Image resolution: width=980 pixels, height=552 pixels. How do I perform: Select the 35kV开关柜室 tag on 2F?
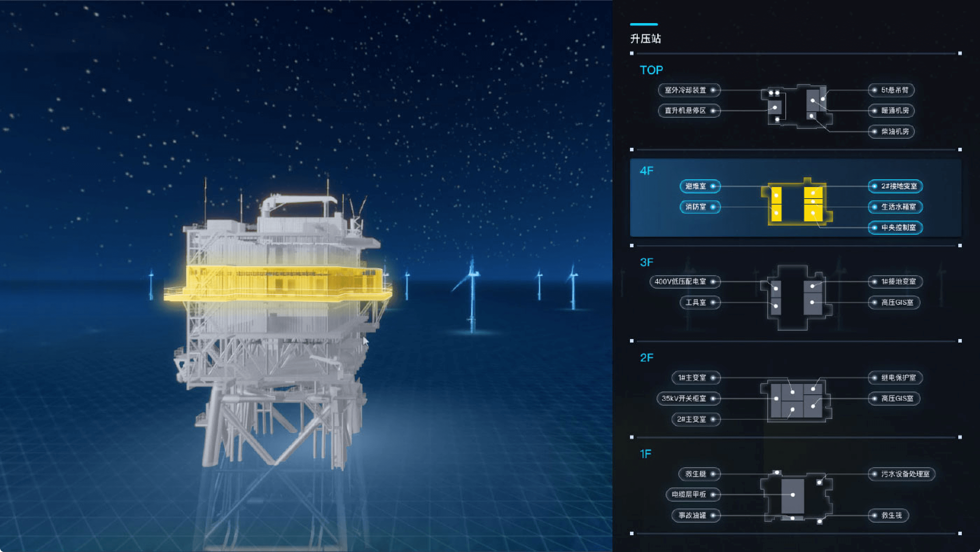pyautogui.click(x=688, y=399)
